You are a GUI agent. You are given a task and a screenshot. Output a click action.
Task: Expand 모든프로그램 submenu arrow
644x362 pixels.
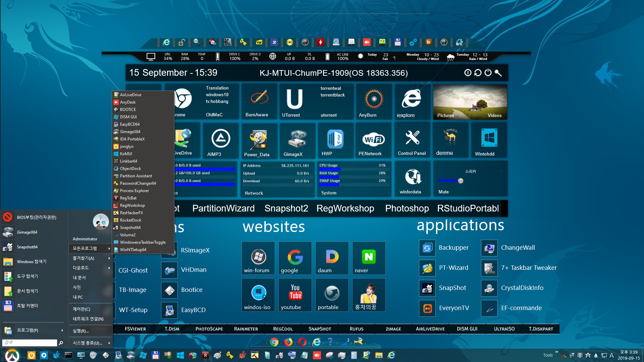pyautogui.click(x=109, y=248)
